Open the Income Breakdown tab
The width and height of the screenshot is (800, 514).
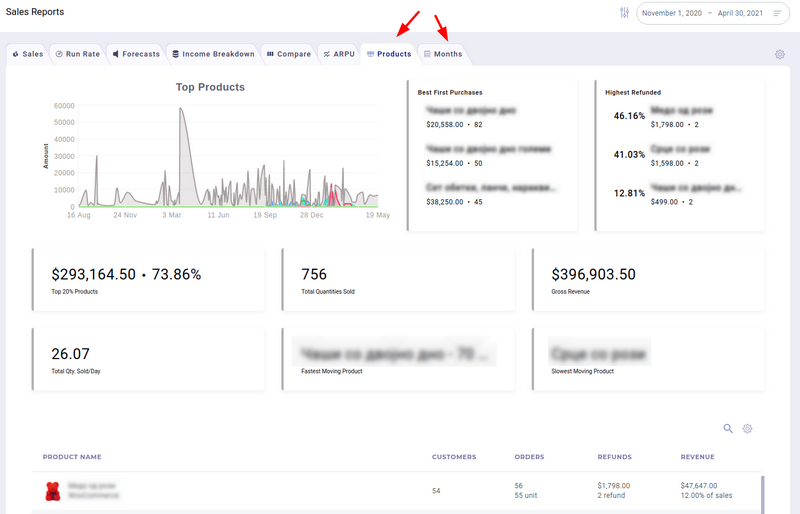(213, 54)
